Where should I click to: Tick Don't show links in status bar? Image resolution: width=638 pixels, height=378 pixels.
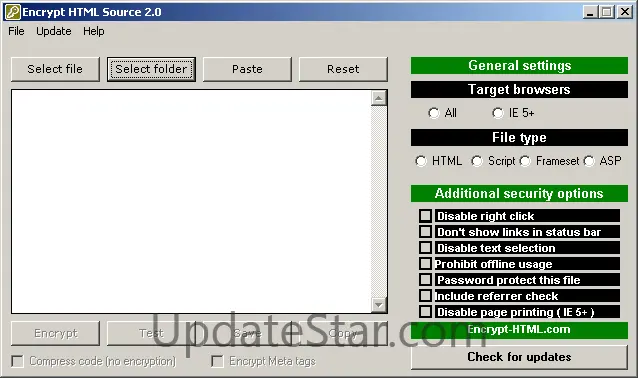tap(426, 232)
